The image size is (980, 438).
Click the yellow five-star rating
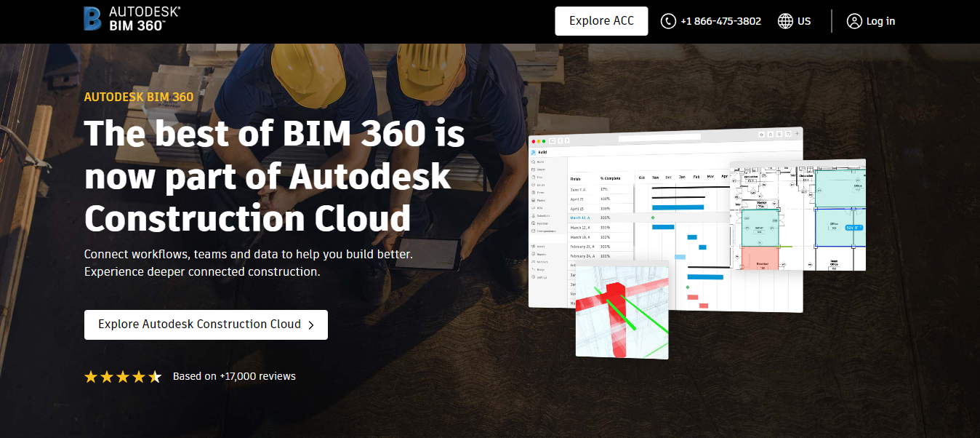[x=122, y=377]
